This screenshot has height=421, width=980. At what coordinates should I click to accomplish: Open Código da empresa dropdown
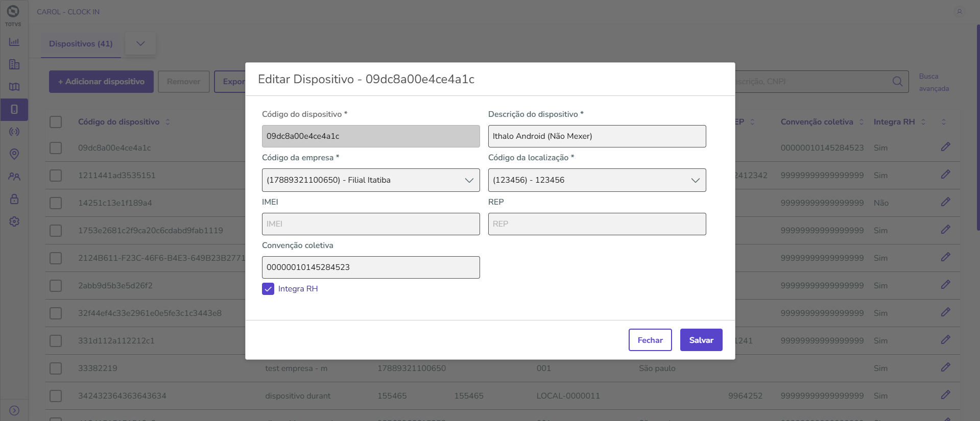pyautogui.click(x=371, y=180)
